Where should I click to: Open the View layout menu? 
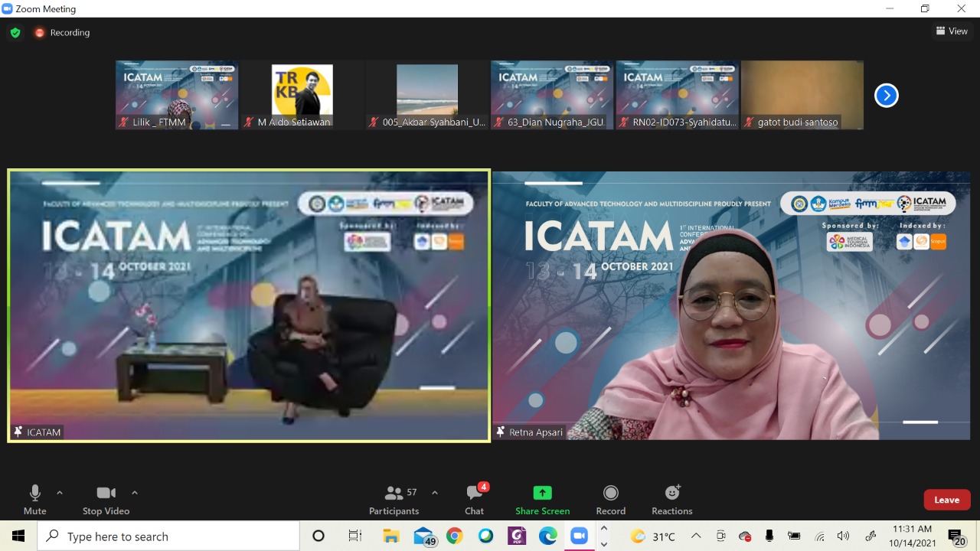pos(952,31)
